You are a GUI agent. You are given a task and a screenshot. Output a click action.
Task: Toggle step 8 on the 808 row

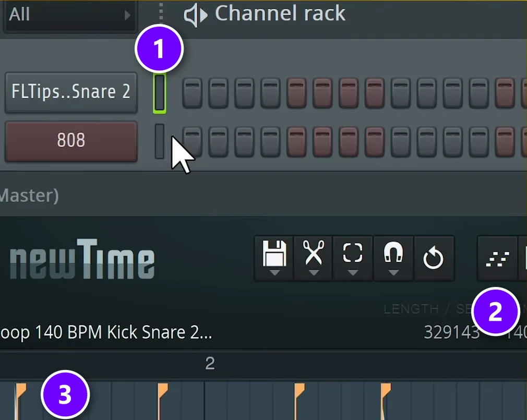coord(375,142)
